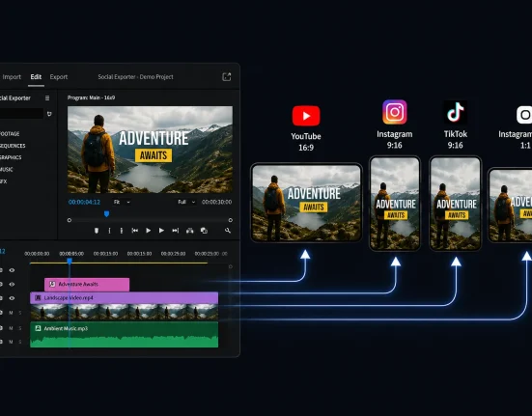Expand the MUSIC bin

coord(7,170)
